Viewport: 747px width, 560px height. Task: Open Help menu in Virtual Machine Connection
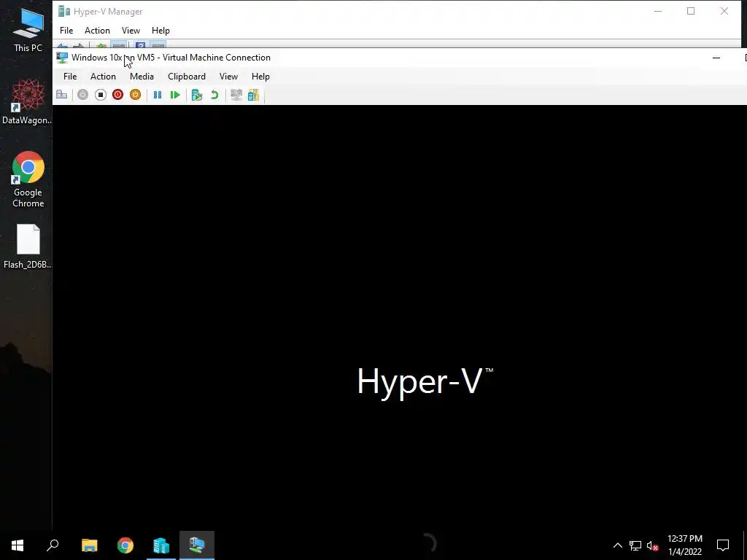(260, 76)
